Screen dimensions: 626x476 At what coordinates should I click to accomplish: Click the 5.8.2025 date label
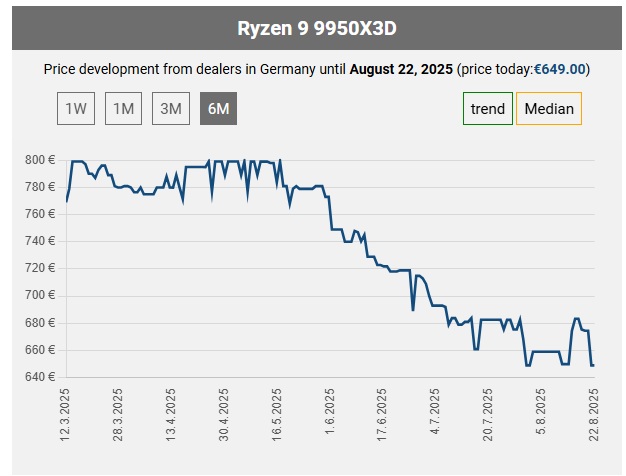tap(541, 411)
